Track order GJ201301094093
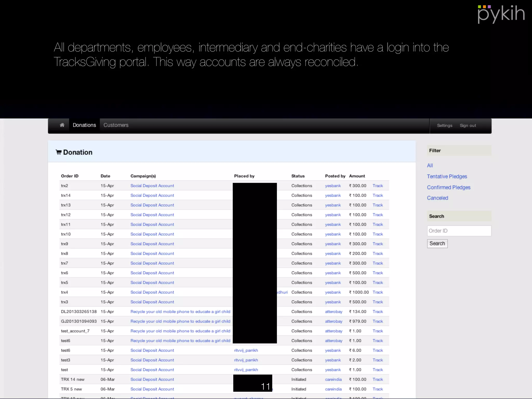532x399 pixels. 378,321
